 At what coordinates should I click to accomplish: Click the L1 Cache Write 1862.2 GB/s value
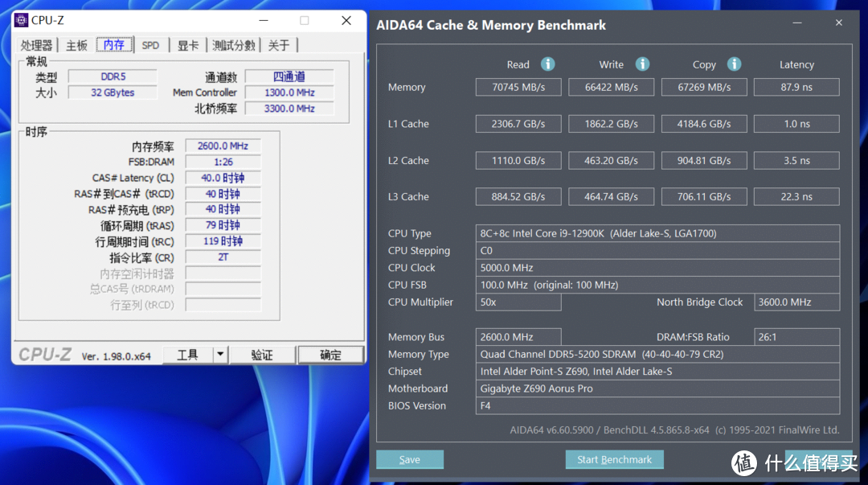click(x=611, y=124)
